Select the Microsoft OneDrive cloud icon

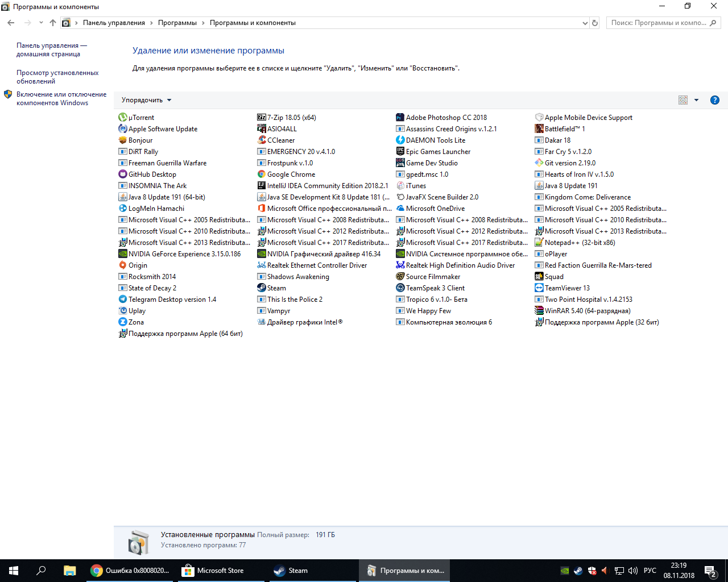(x=400, y=209)
